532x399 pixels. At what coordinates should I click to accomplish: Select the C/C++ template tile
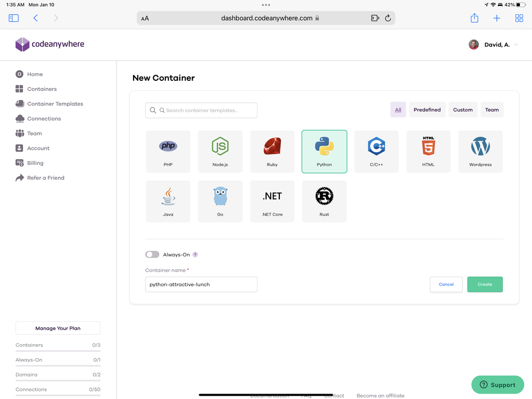[x=377, y=151]
